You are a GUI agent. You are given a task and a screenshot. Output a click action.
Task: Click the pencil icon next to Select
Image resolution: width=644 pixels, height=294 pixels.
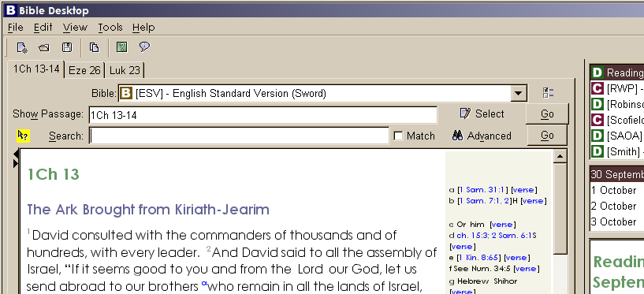[x=465, y=114]
